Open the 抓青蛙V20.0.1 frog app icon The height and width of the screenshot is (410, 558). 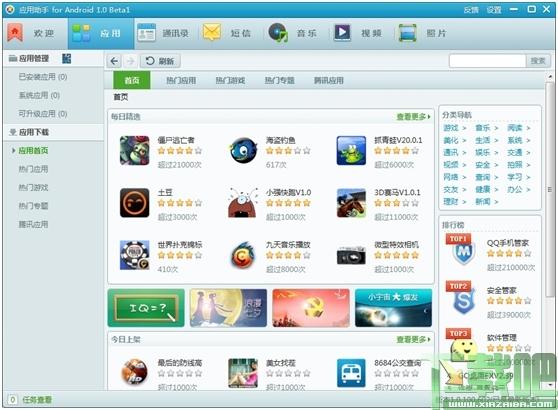pos(351,151)
